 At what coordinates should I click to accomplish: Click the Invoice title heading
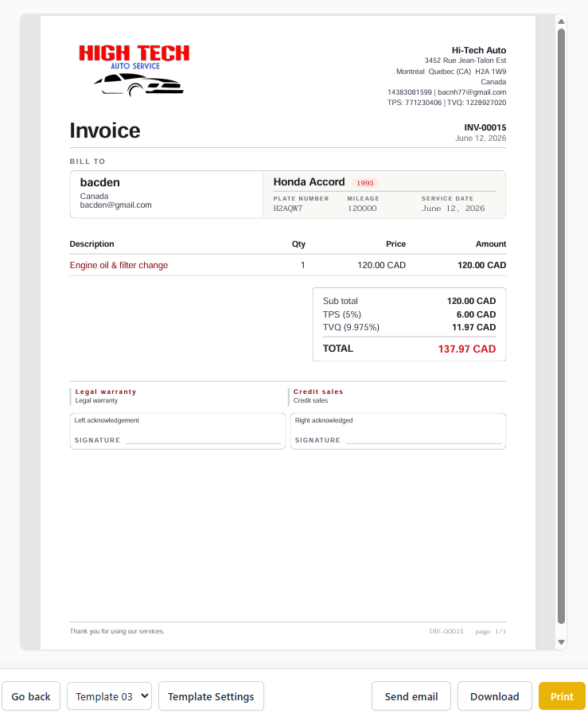point(105,131)
